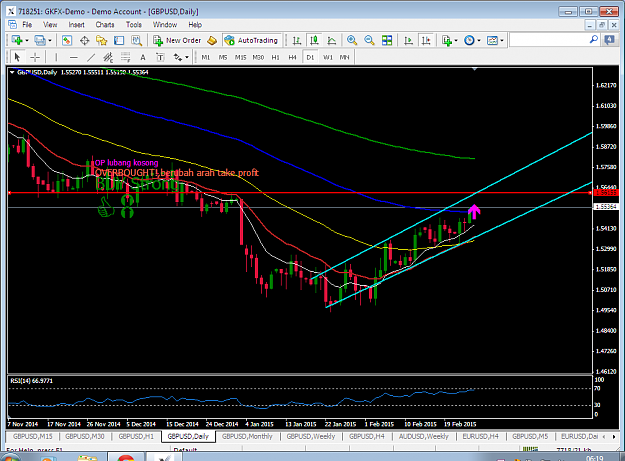This screenshot has width=625, height=461.
Task: Select the Fibonacci retracement tool
Action: tap(126, 57)
